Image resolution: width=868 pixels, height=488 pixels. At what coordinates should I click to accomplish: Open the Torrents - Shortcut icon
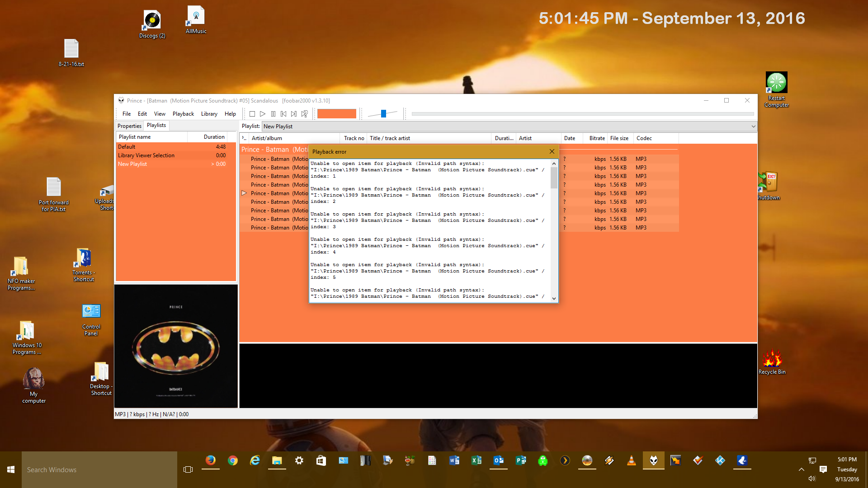pos(84,265)
